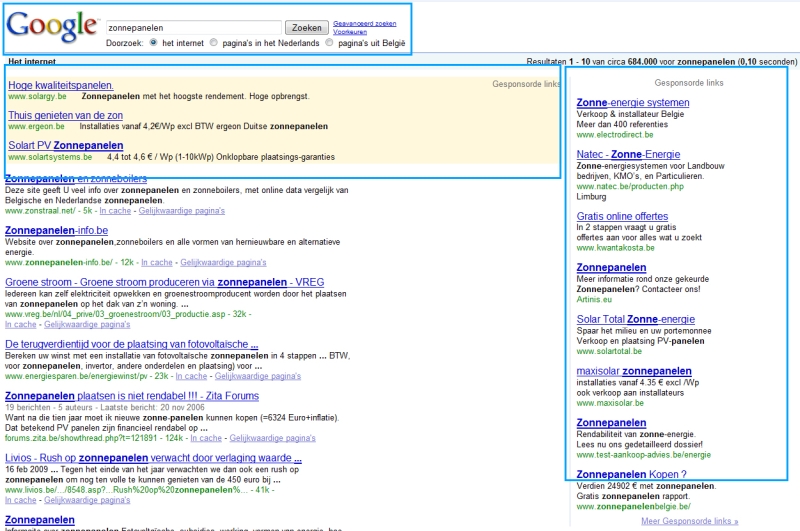
Task: Open the test-aankoop 'Zonnepanelen' ad
Action: [611, 423]
